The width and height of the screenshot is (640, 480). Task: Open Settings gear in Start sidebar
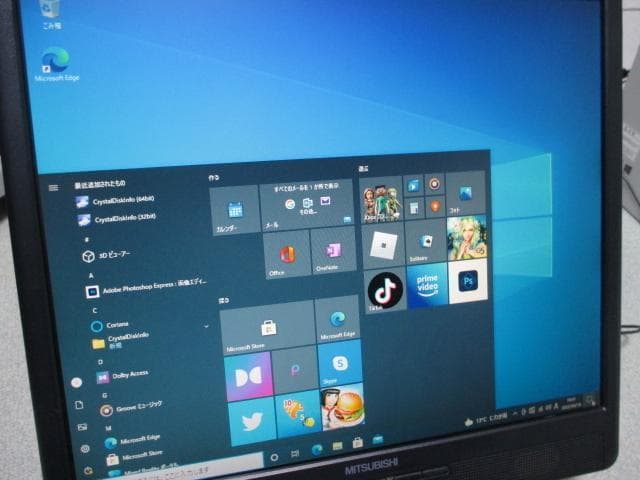[x=85, y=449]
